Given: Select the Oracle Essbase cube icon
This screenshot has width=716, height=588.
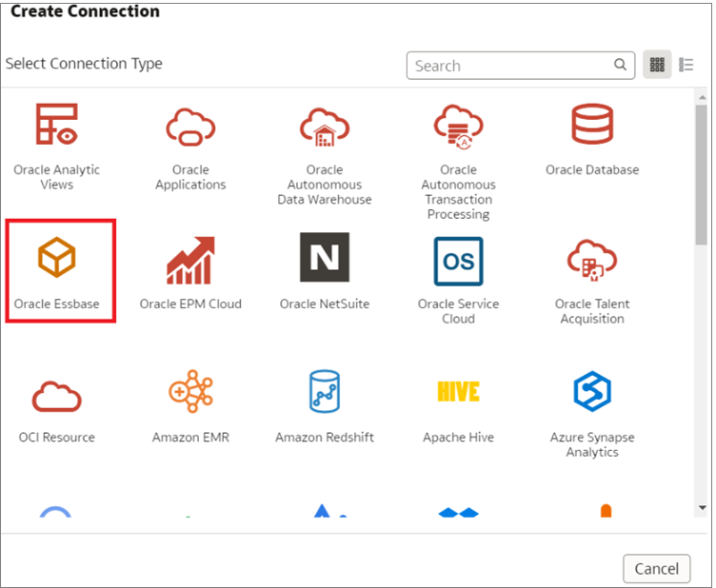Looking at the screenshot, I should (56, 257).
